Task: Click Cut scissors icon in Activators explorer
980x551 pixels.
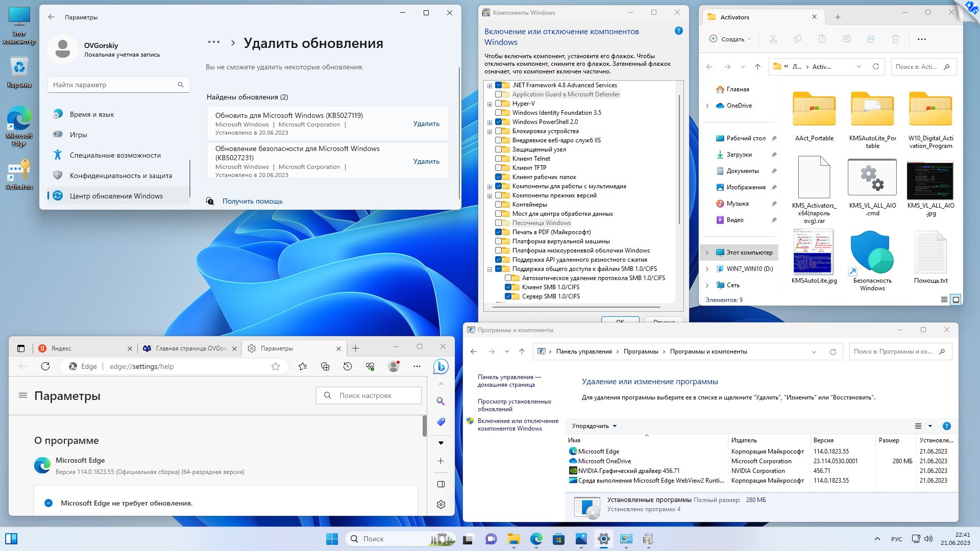Action: (x=773, y=39)
